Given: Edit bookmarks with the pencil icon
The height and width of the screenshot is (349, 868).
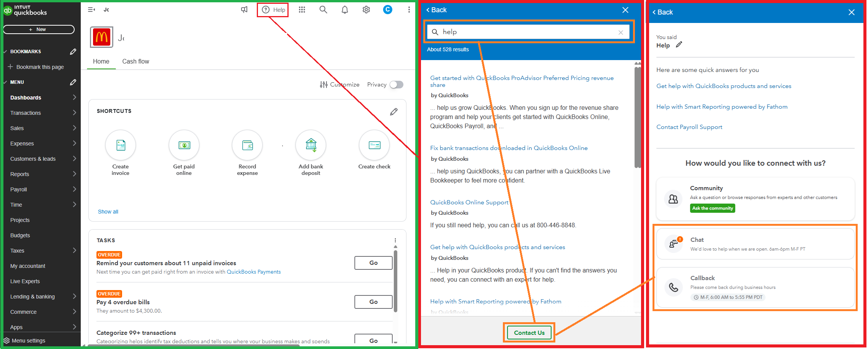Looking at the screenshot, I should pyautogui.click(x=73, y=52).
